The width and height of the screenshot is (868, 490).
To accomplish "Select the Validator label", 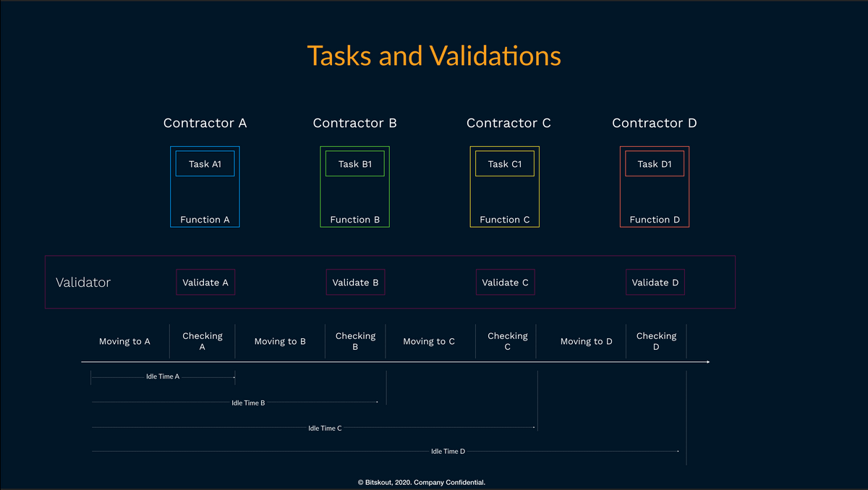I will click(83, 282).
